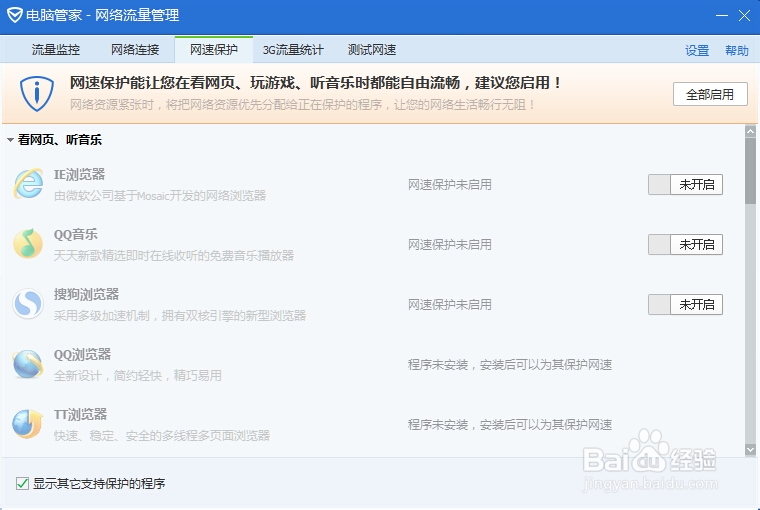Click description 快速、稳定、安全的多线程多页面浏览器
Viewport: 760px width, 510px height.
pos(162,436)
